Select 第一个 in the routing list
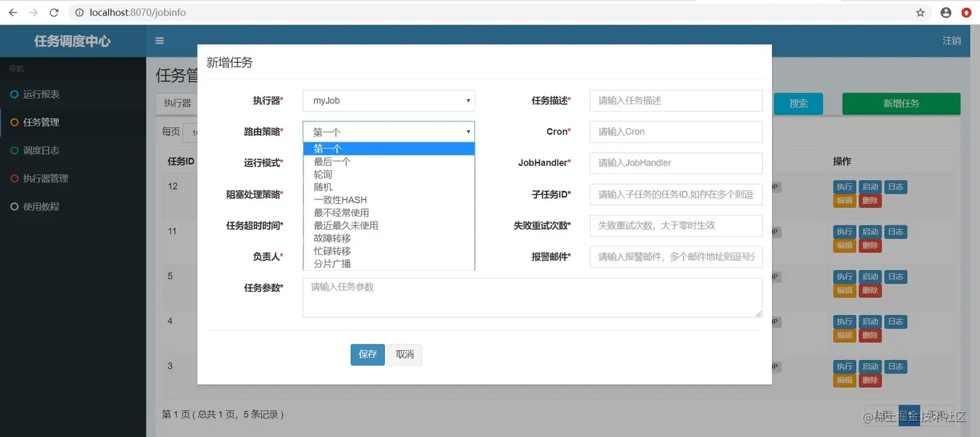 click(389, 149)
